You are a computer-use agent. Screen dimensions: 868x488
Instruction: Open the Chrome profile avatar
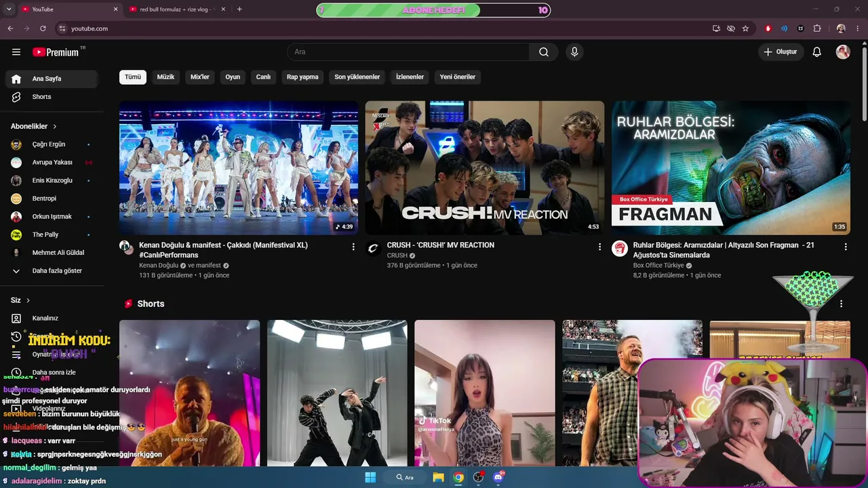coord(841,28)
